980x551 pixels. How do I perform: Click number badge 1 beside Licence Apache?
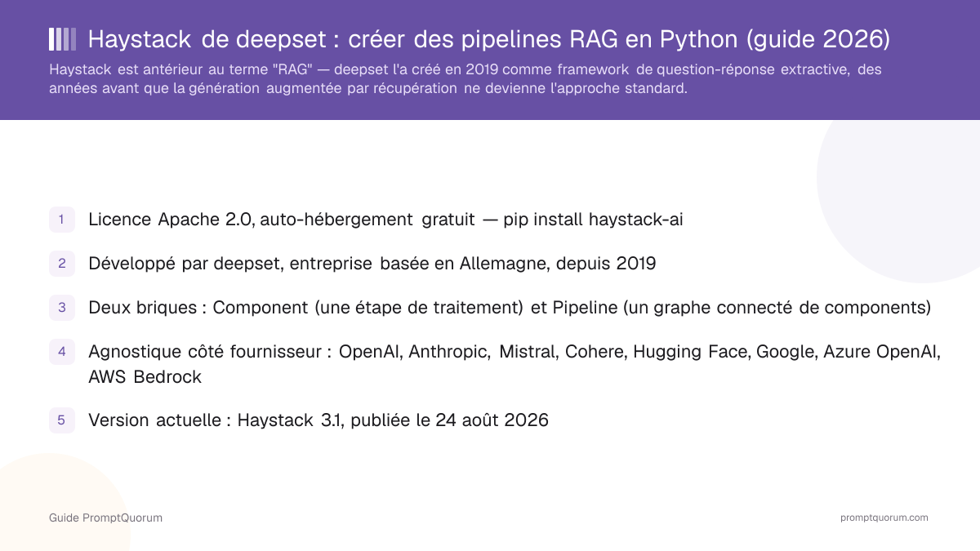[62, 220]
